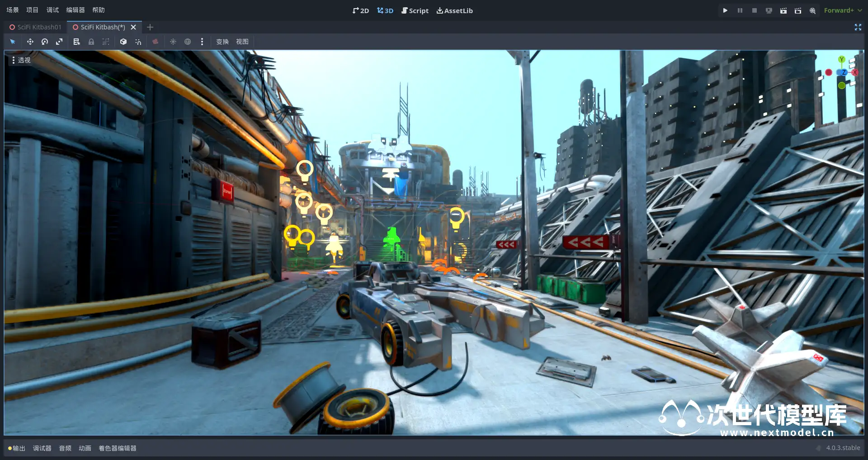Expand the 透视 perspective view menu

point(21,60)
